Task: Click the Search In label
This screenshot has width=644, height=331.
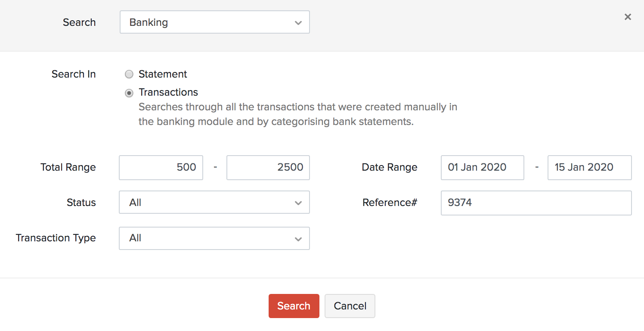Action: [x=74, y=75]
